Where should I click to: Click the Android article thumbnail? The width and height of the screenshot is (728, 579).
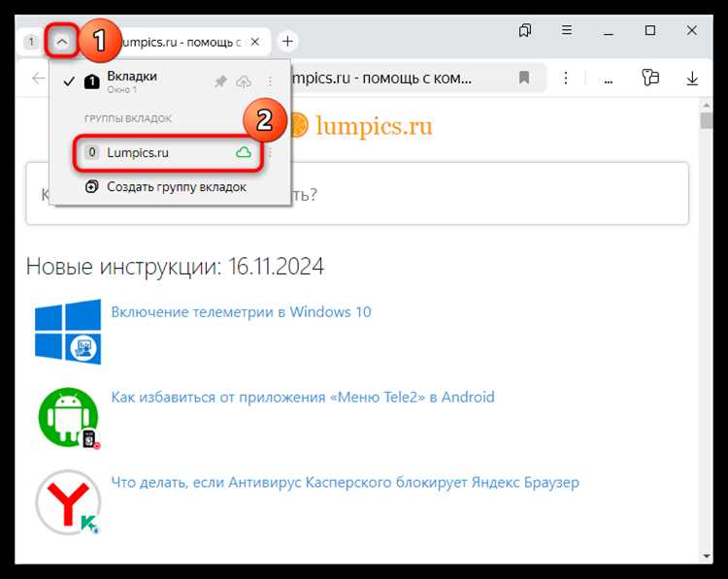tap(68, 418)
